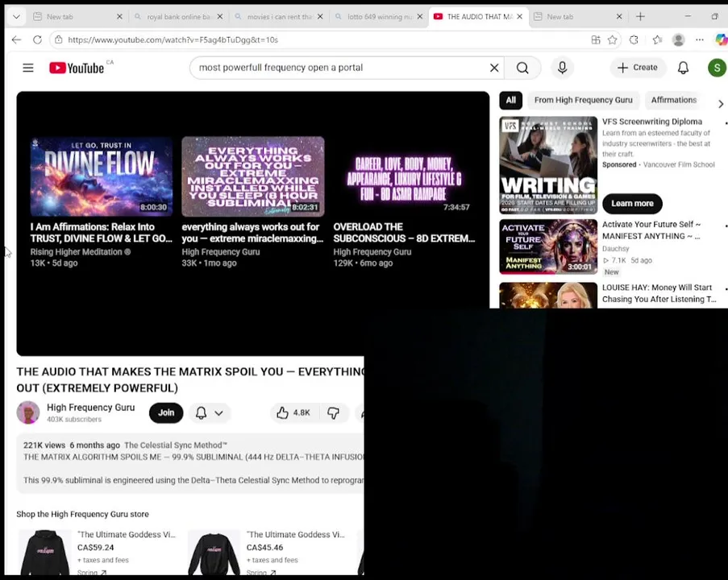Screen dimensions: 728x580
Task: Open I Am Affirmations endscreen title
Action: coord(102,233)
